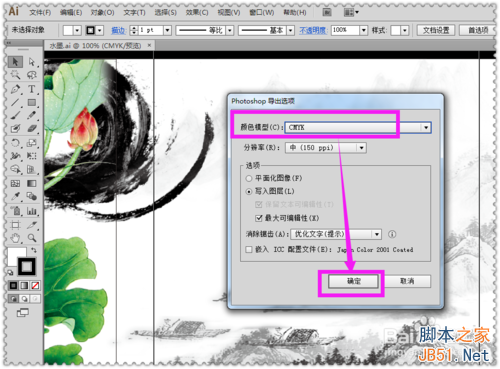500x369 pixels.
Task: Select the Direct Selection tool (white arrow)
Action: (32, 62)
